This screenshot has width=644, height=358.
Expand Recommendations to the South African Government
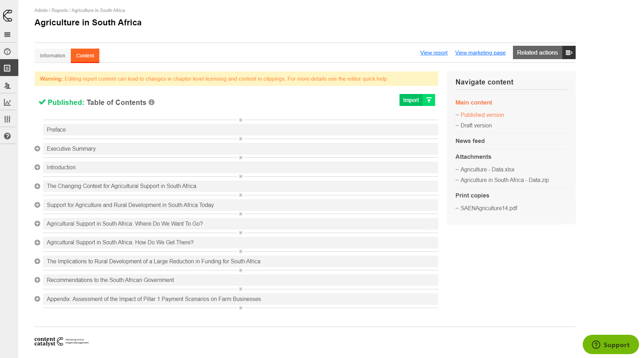[37, 280]
